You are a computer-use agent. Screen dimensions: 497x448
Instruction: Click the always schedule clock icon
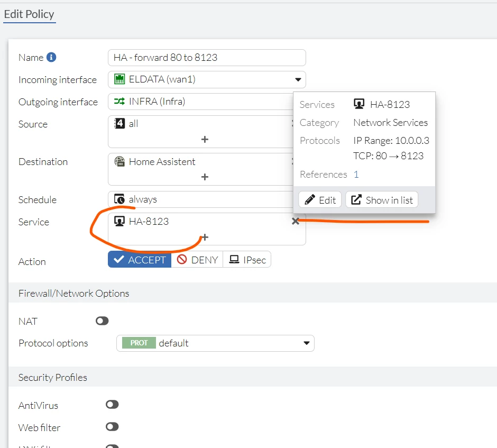[119, 199]
